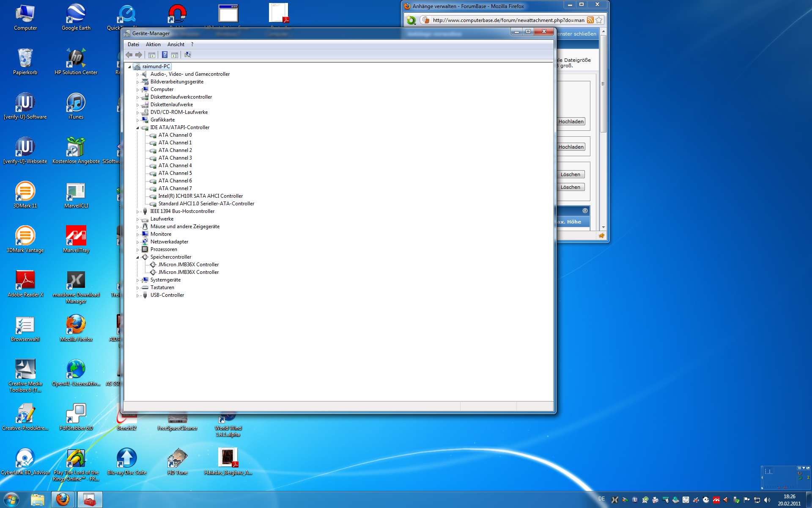Expand the USB-Controller category
The width and height of the screenshot is (812, 508).
(137, 295)
